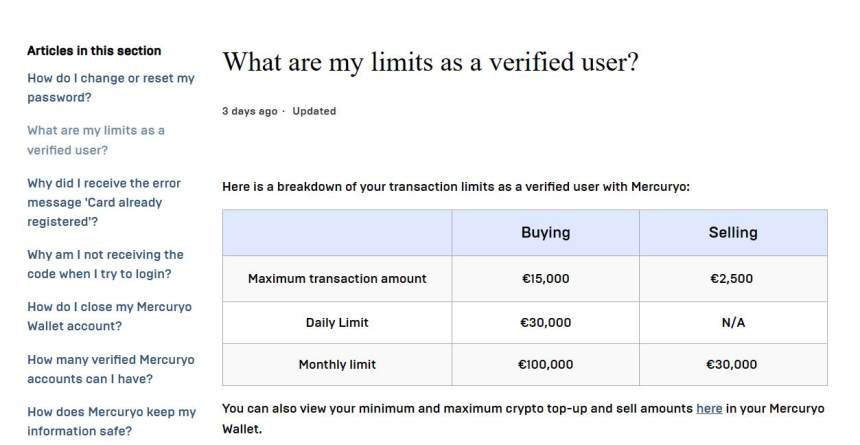The width and height of the screenshot is (860, 445).
Task: Click the 'Articles in this section' heading
Action: (x=94, y=51)
